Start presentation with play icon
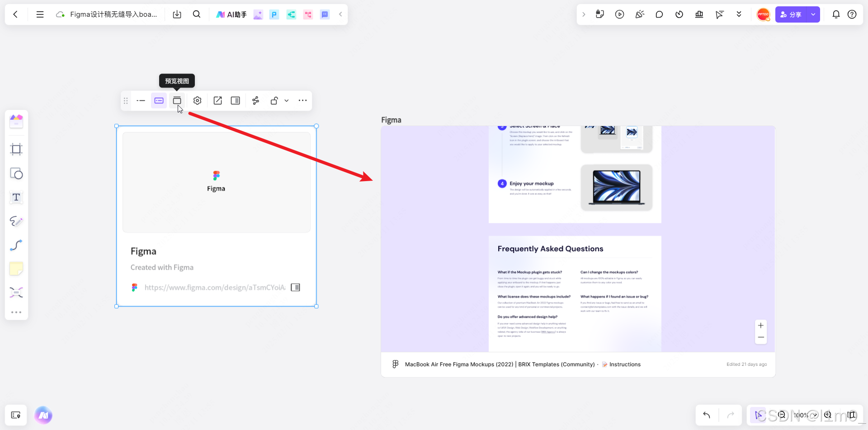The image size is (868, 430). (620, 14)
